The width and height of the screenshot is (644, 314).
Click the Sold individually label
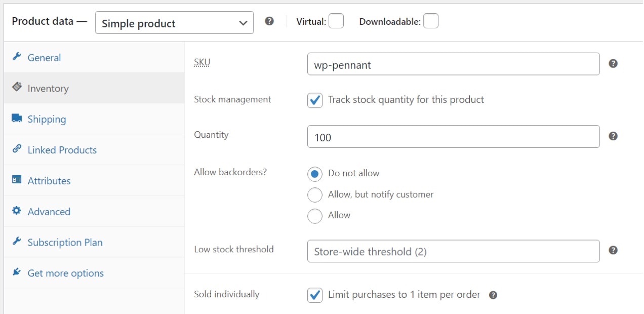tap(227, 294)
